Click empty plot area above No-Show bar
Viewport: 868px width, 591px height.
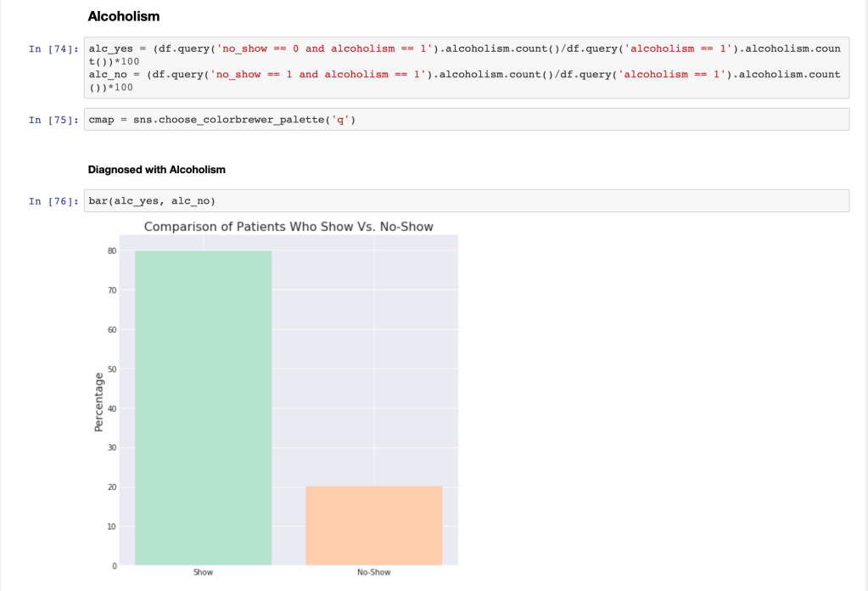[x=373, y=357]
